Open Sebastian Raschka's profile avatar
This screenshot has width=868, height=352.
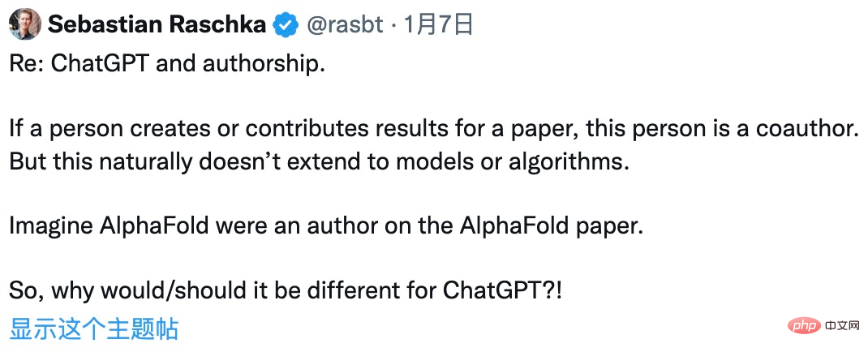(26, 24)
